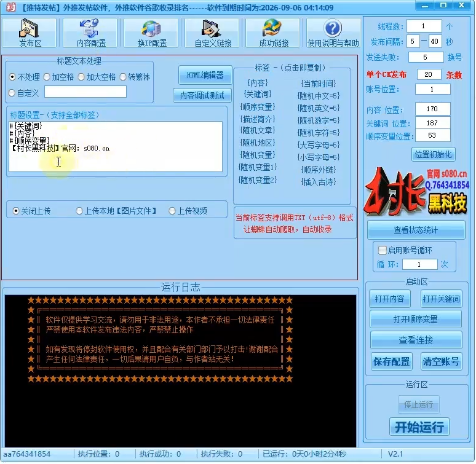Open 使用说明与帮助 help section
This screenshot has height=464, width=476.
[x=333, y=33]
